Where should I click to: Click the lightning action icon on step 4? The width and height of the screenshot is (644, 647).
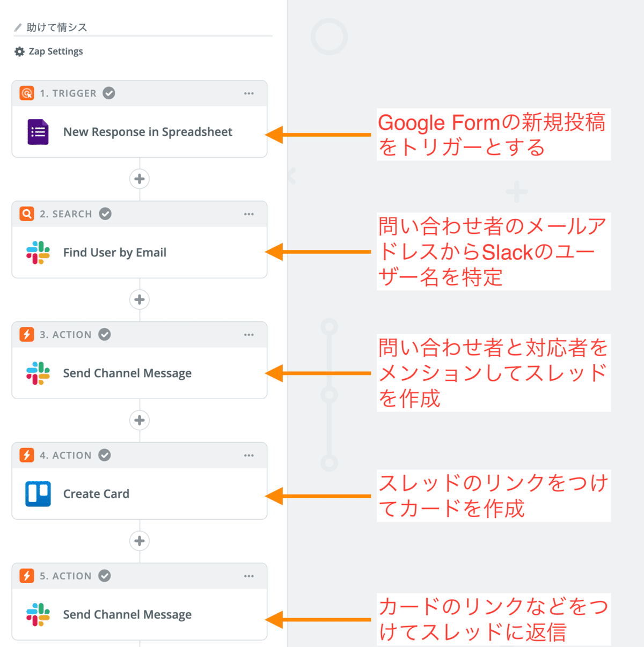coord(27,455)
